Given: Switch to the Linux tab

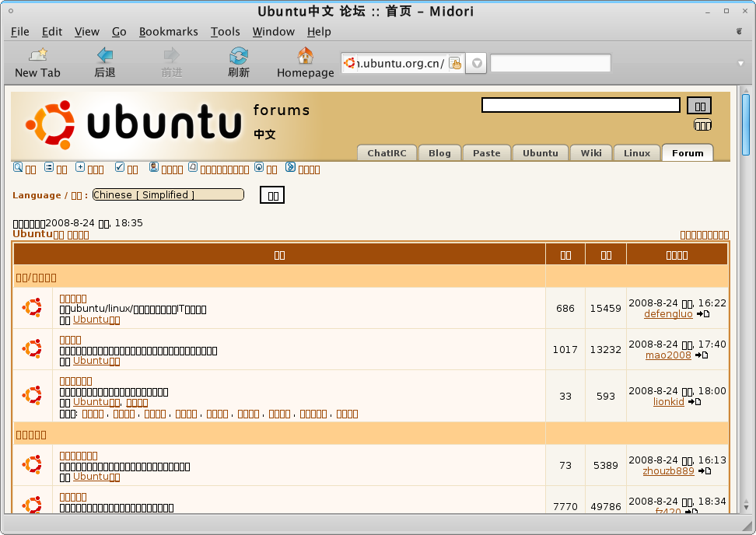Looking at the screenshot, I should (637, 152).
